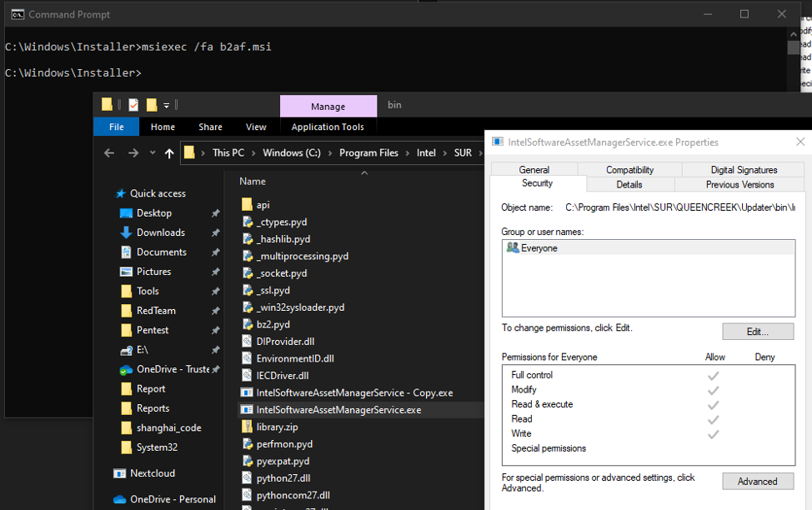Expand chevron after SUR in address bar
The image size is (812, 510).
[x=480, y=153]
